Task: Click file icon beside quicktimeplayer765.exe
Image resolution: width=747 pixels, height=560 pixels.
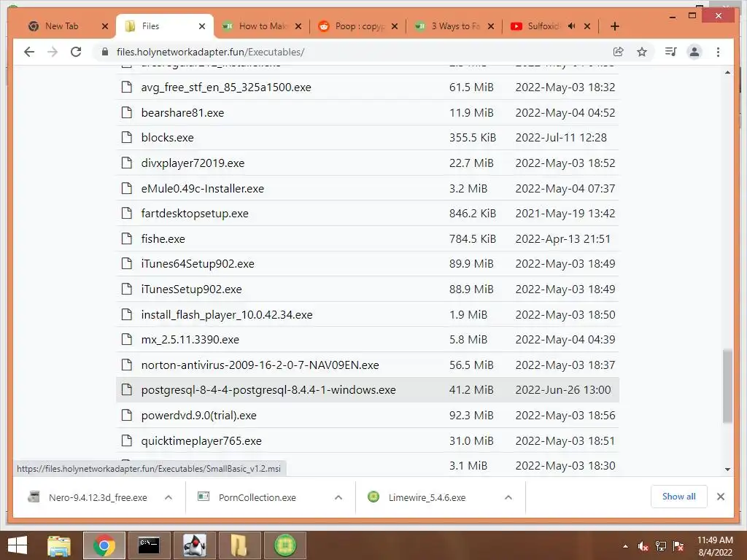Action: click(127, 440)
